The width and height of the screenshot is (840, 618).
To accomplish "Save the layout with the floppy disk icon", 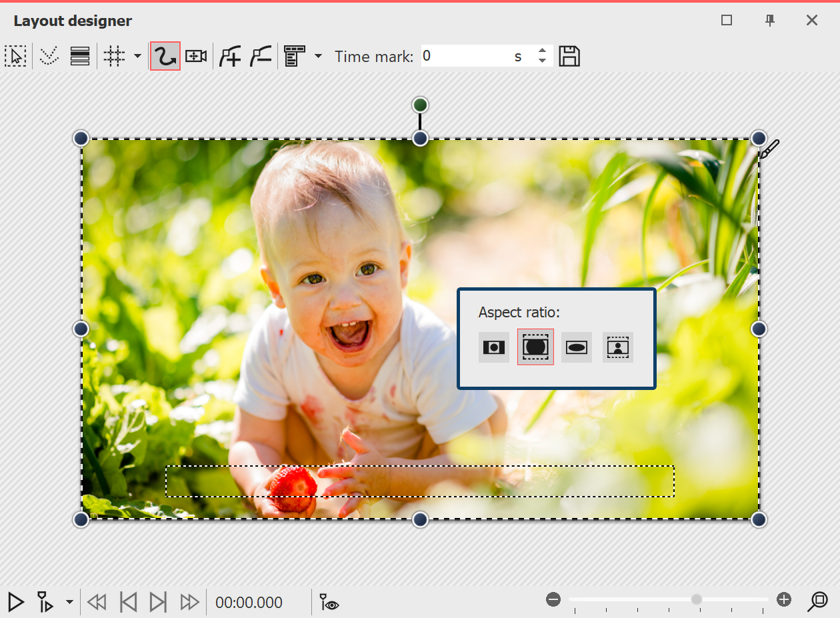I will [x=569, y=56].
